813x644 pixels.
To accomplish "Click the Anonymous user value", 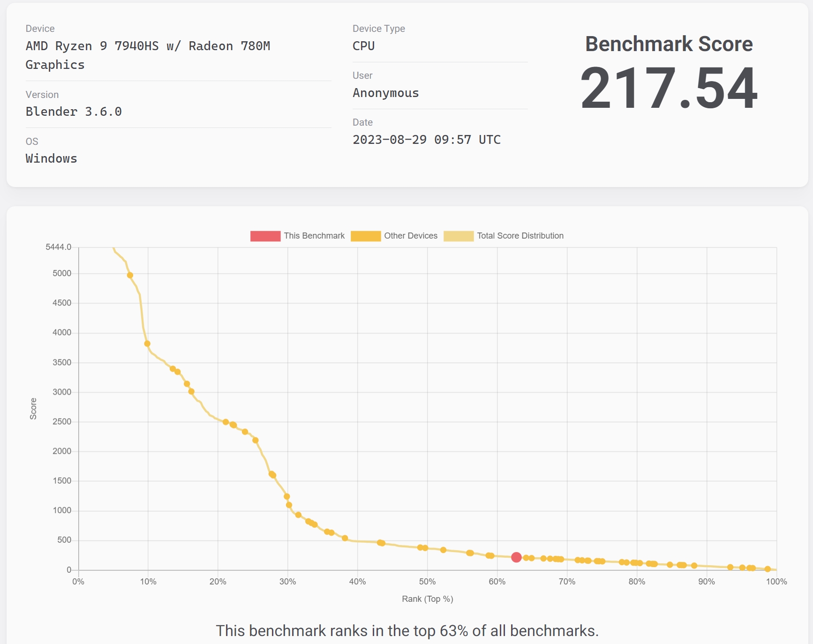I will coord(385,93).
